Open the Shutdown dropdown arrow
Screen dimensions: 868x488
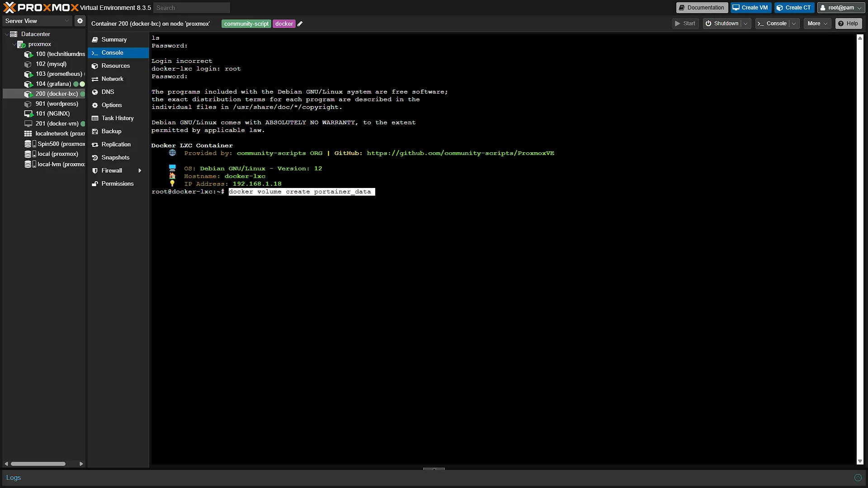pyautogui.click(x=745, y=23)
